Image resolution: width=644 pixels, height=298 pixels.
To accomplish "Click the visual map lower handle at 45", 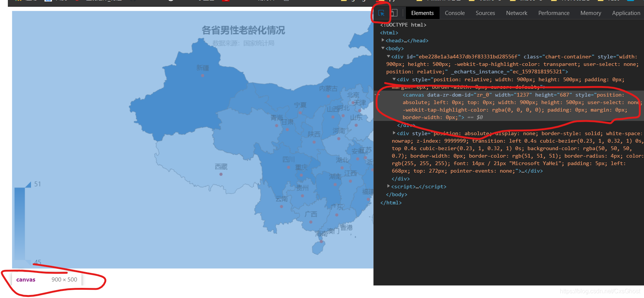I will 28,262.
